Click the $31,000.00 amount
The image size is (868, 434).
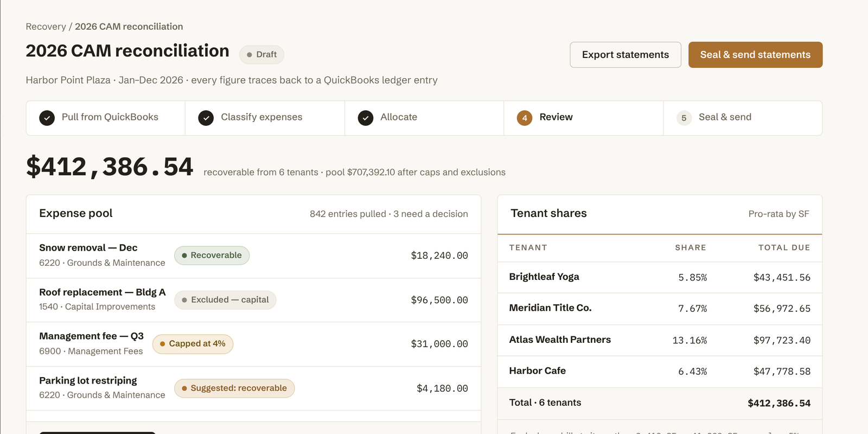pos(439,344)
